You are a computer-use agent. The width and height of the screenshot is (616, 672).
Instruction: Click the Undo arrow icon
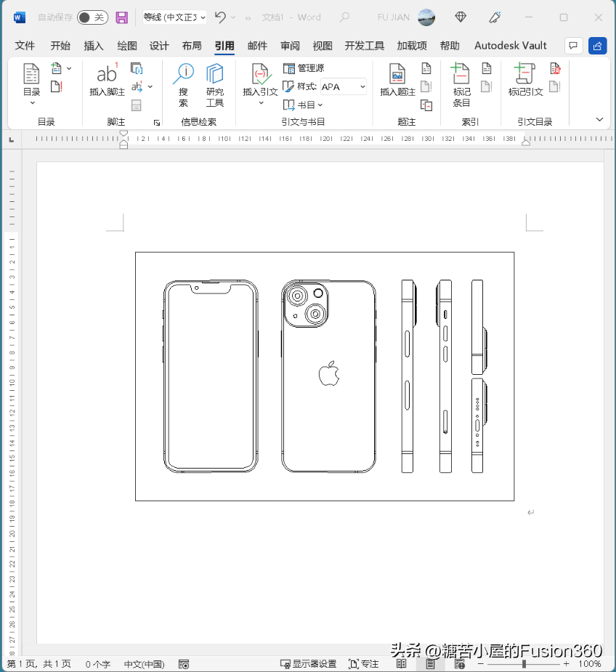[220, 17]
